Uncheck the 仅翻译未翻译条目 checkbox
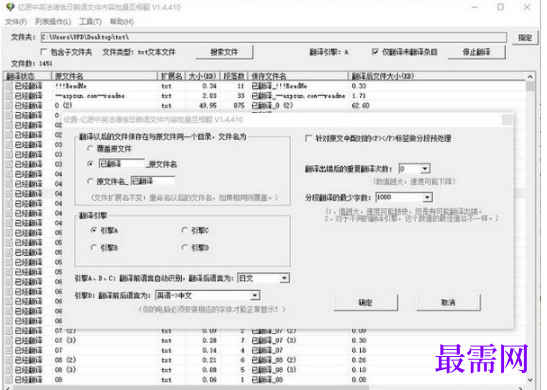Image resolution: width=547 pixels, height=390 pixels. (375, 52)
